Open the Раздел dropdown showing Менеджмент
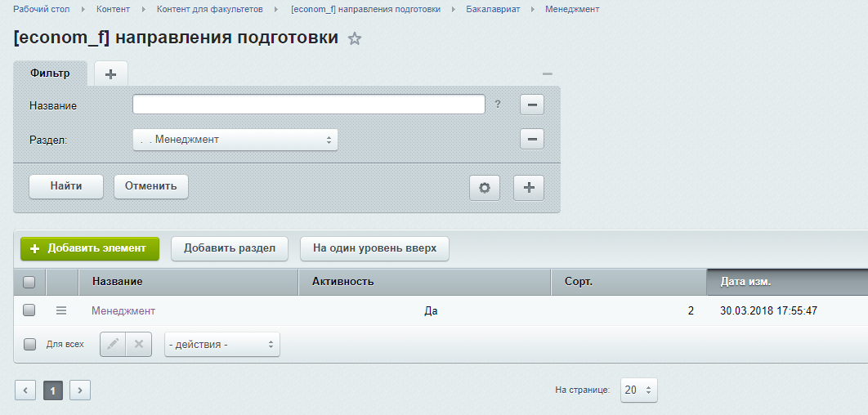 coord(235,140)
